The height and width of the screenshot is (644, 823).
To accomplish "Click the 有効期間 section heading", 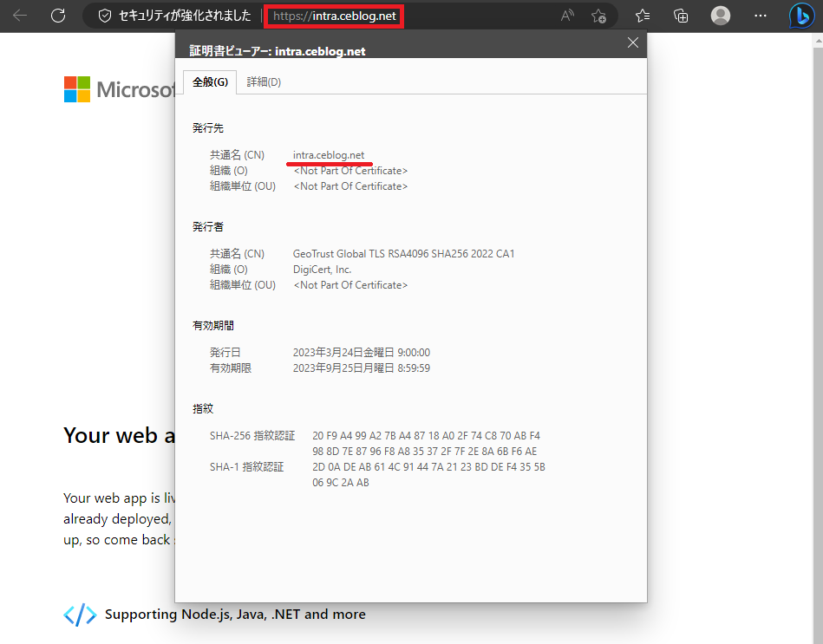I will (x=213, y=326).
